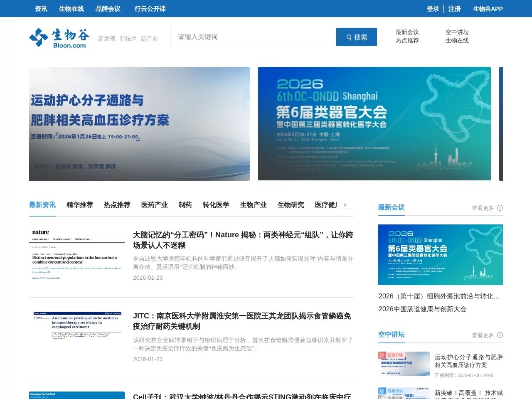This screenshot has width=532, height=399.
Task: Click the 注册 register link
Action: click(x=455, y=9)
